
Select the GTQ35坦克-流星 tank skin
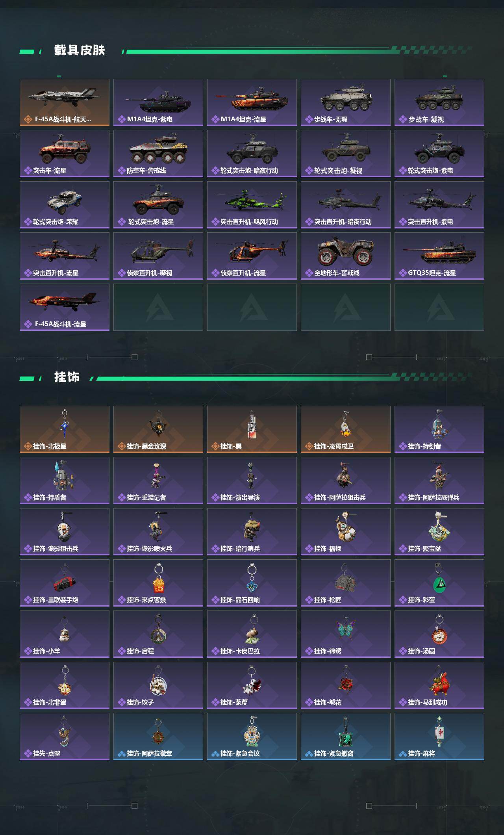[x=439, y=256]
